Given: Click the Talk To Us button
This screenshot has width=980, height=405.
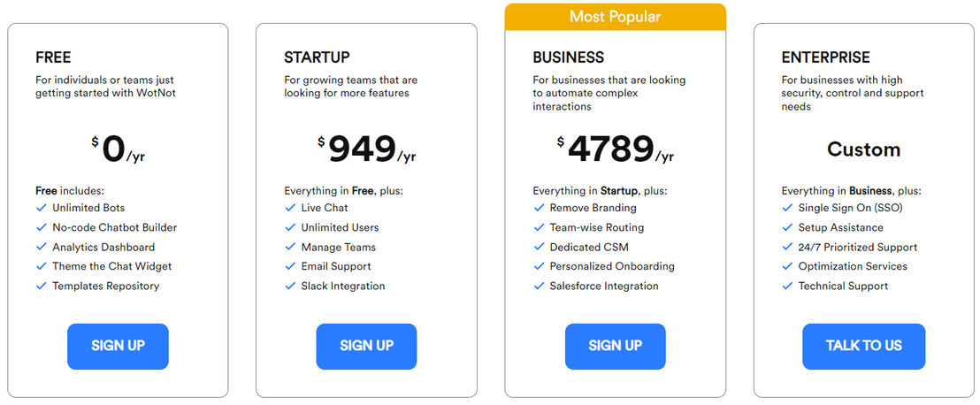Looking at the screenshot, I should pyautogui.click(x=864, y=347).
